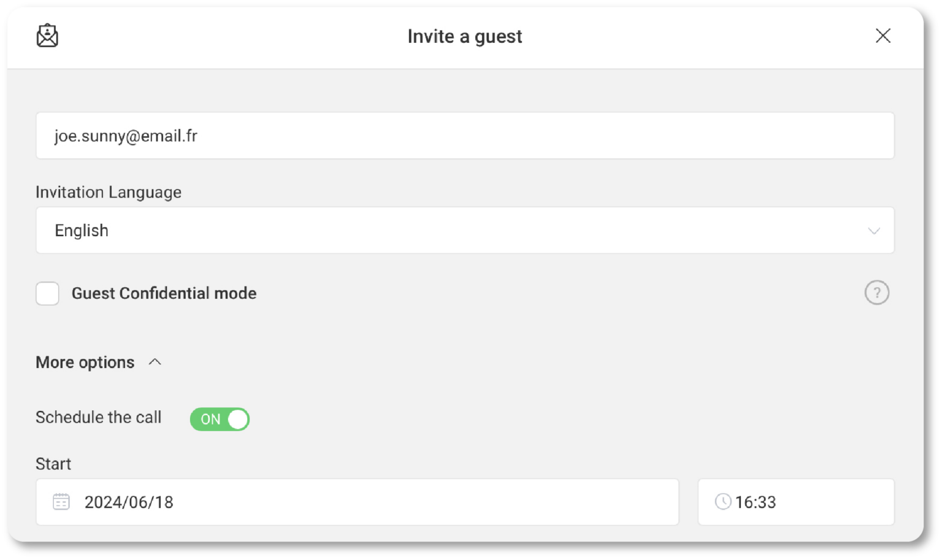Screen dimensions: 942x560
Task: Open the Invitation Language dropdown
Action: pyautogui.click(x=465, y=230)
